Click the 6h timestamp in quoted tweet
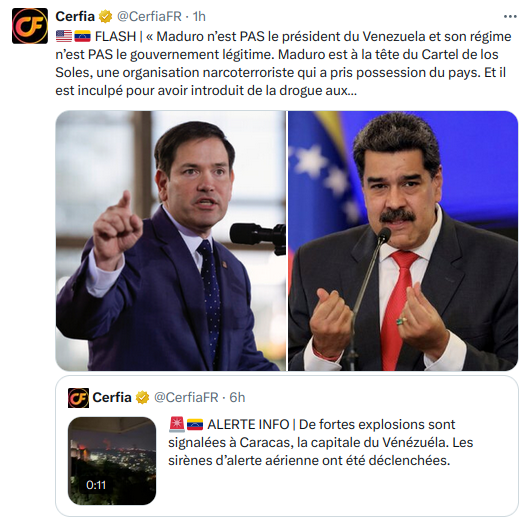 pos(237,398)
